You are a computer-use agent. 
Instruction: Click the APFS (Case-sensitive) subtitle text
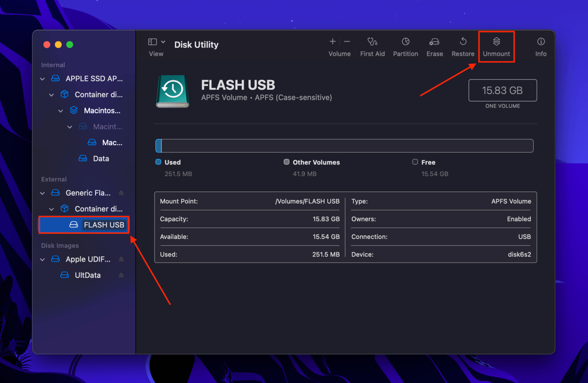294,97
